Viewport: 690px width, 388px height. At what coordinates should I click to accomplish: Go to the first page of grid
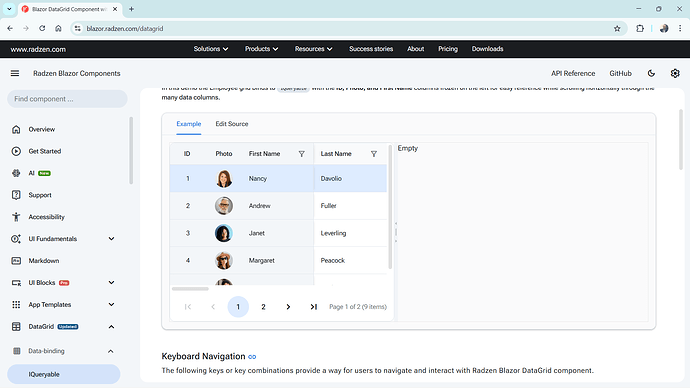coord(188,307)
